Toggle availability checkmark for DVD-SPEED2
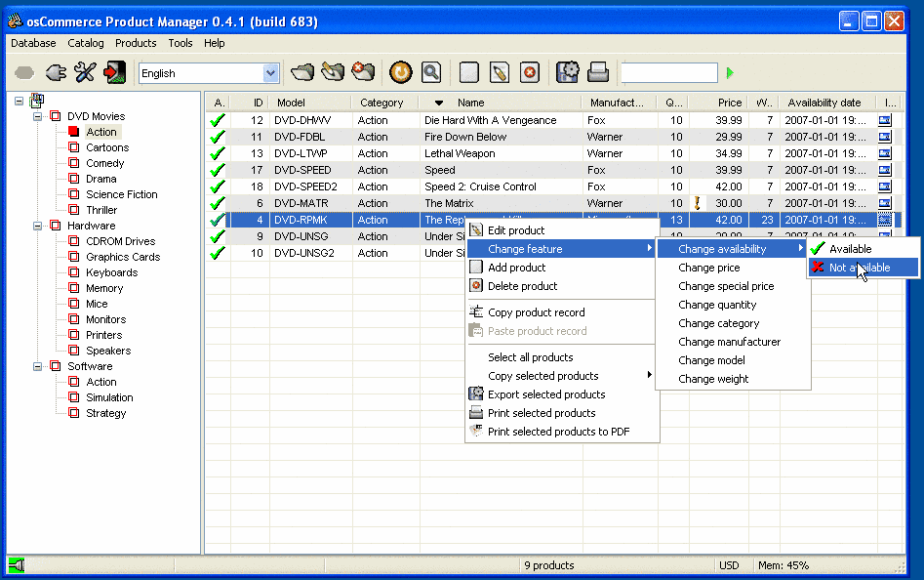Image resolution: width=924 pixels, height=580 pixels. click(x=218, y=186)
